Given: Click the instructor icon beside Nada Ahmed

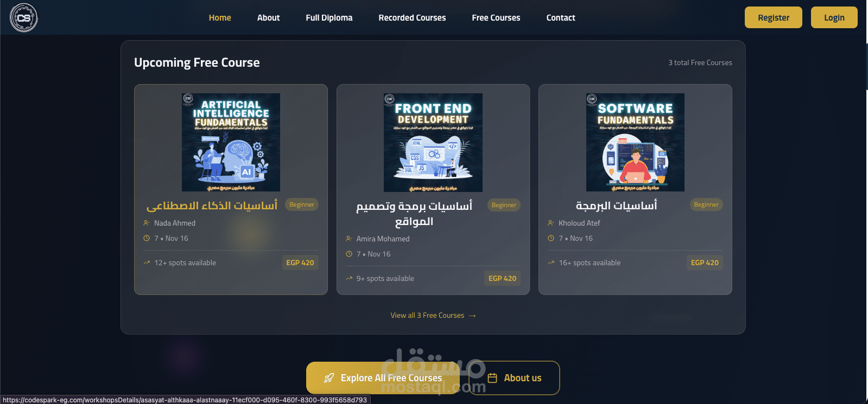Looking at the screenshot, I should (147, 223).
